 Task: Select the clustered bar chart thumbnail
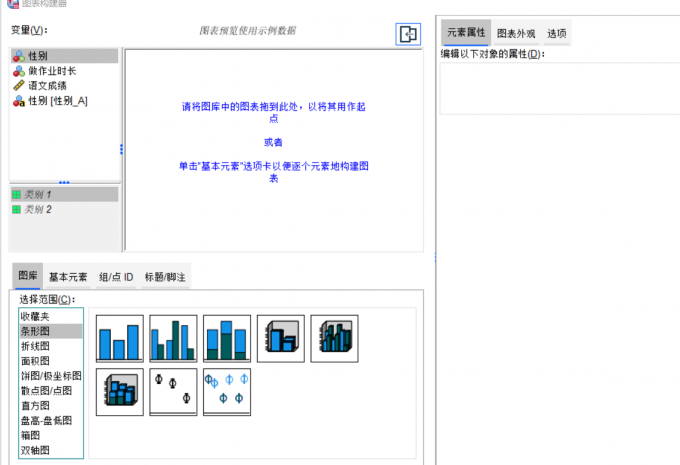pos(173,339)
